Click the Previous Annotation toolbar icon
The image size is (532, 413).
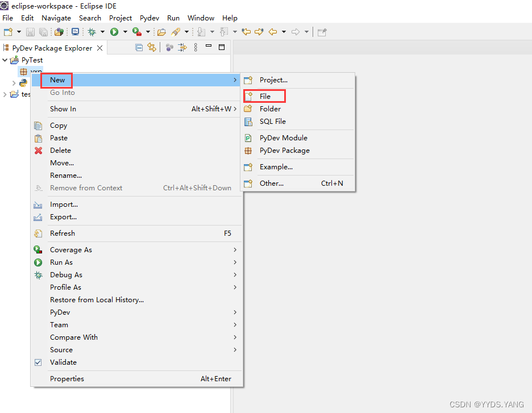pos(224,32)
